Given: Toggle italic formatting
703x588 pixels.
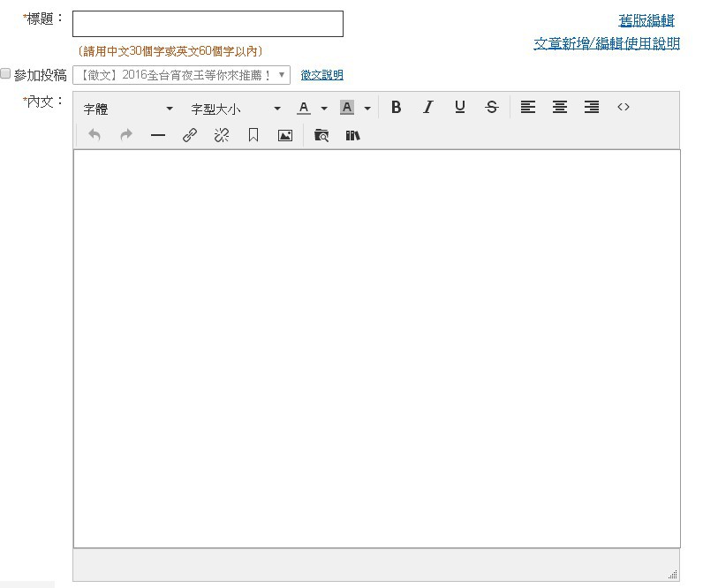Looking at the screenshot, I should click(x=428, y=108).
